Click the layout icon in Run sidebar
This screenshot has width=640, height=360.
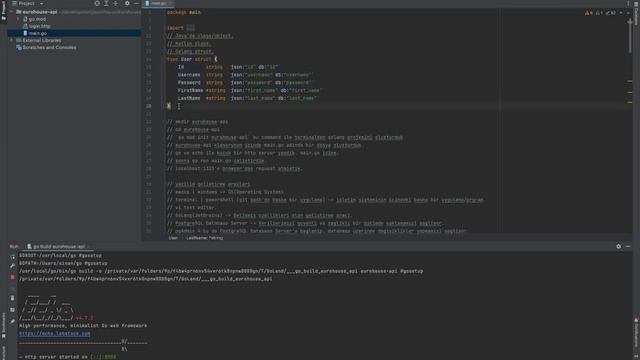[13, 310]
